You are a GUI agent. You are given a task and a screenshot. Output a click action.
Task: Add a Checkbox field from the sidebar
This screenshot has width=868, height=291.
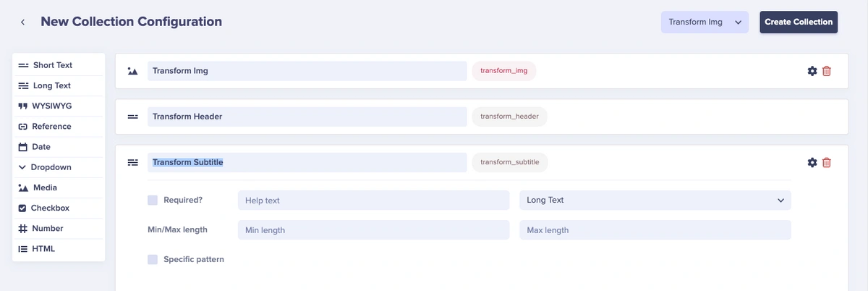pos(59,208)
